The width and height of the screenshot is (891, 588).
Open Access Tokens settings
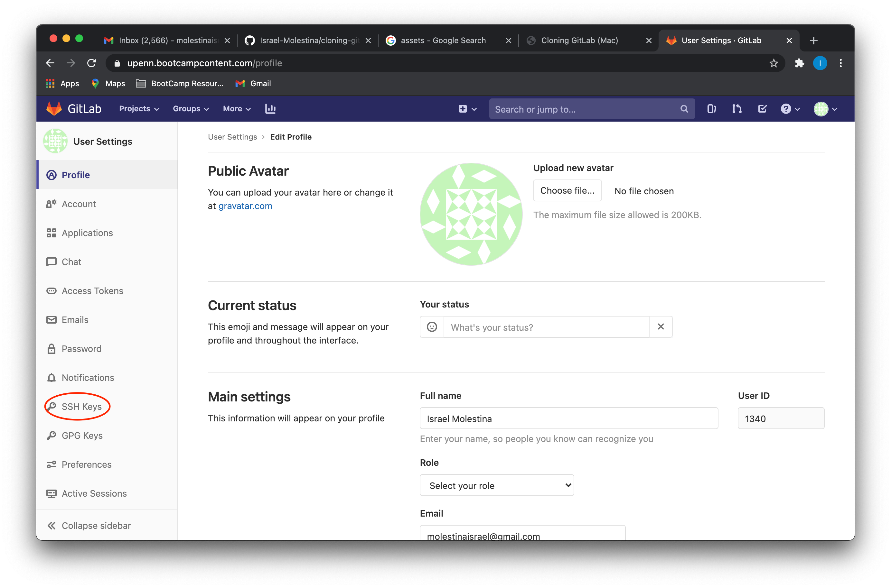tap(92, 291)
